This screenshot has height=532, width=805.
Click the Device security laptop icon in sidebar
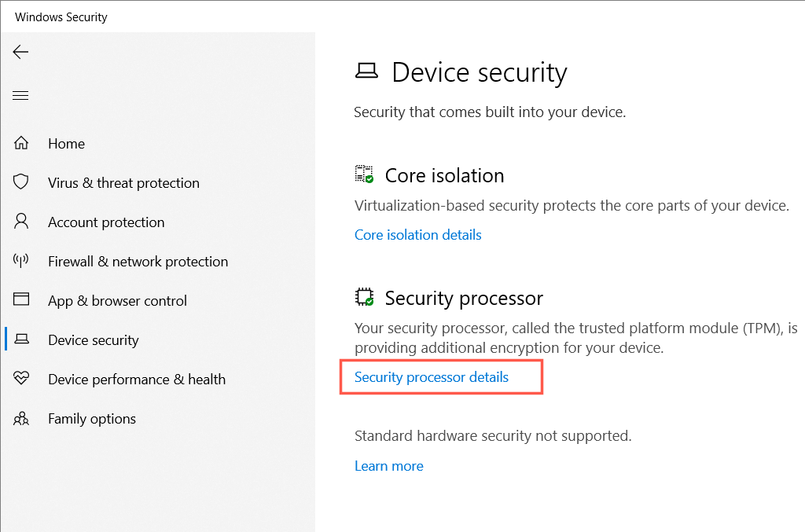(21, 339)
